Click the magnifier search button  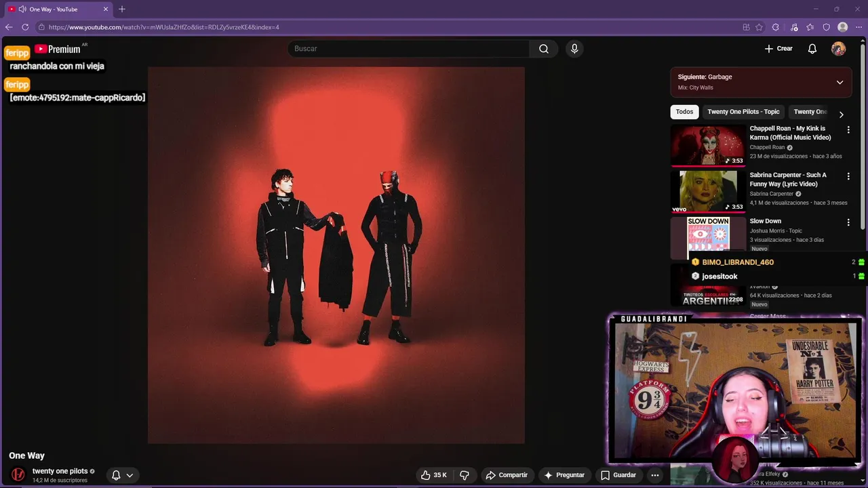pos(544,49)
